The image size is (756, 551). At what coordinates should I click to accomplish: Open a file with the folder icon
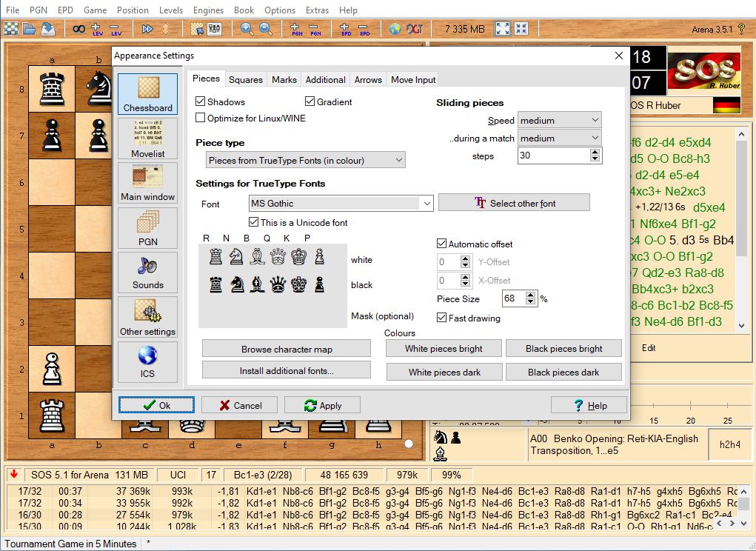30,29
